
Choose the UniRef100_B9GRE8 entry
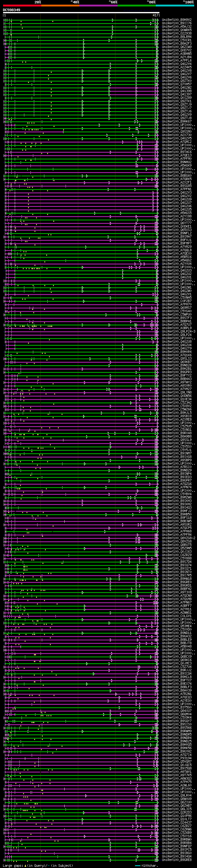tap(177, 860)
